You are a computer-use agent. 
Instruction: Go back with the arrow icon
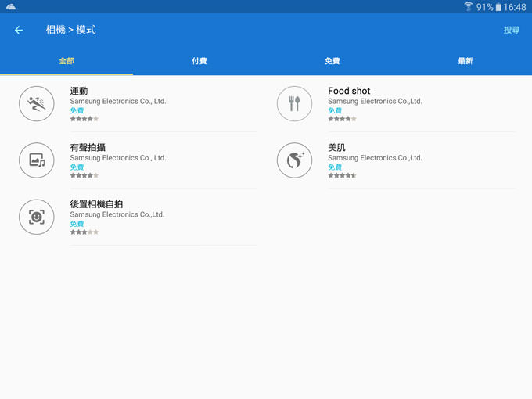pos(19,31)
